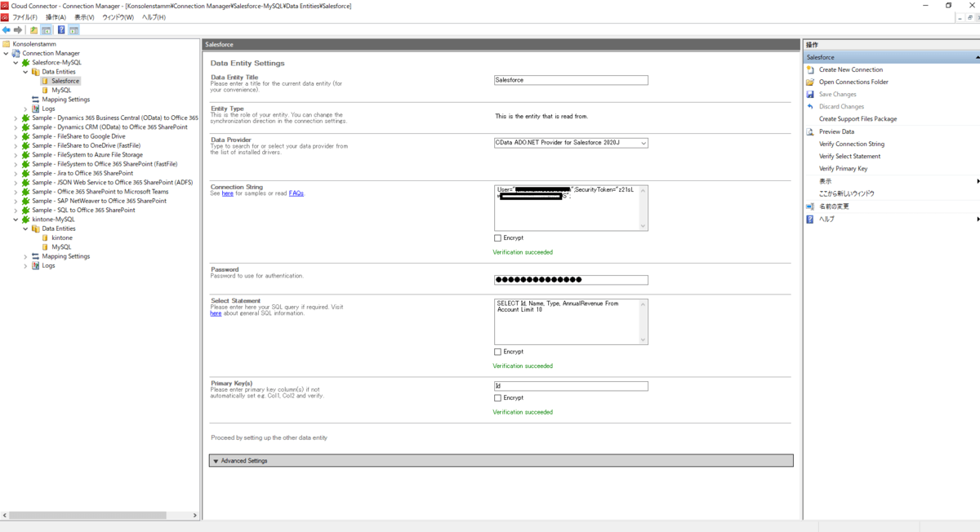Select MySQL entity under Salesforce-MySQL

(x=61, y=90)
